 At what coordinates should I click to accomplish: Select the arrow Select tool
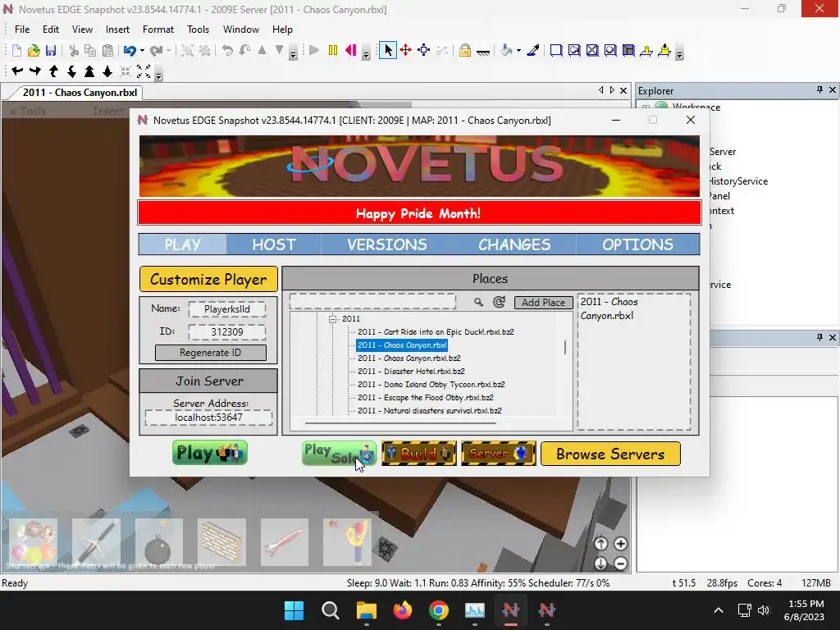pyautogui.click(x=388, y=50)
